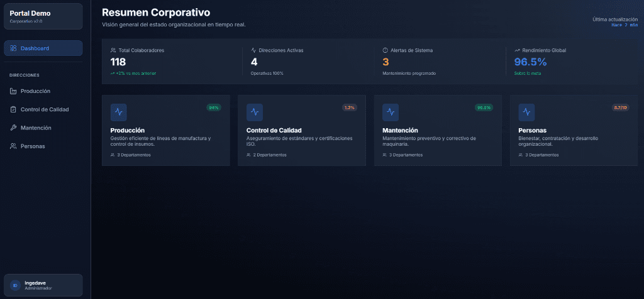Click the pulse icon on Personas card

click(x=526, y=112)
